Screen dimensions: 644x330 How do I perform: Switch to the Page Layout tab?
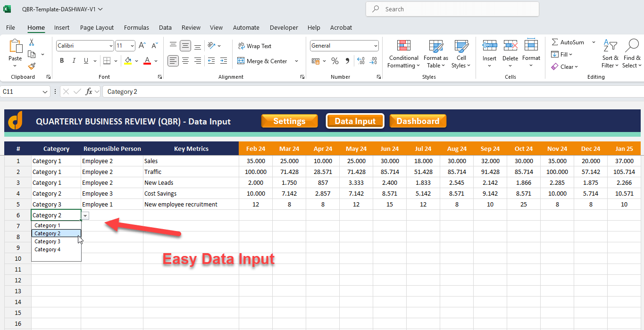click(x=97, y=28)
